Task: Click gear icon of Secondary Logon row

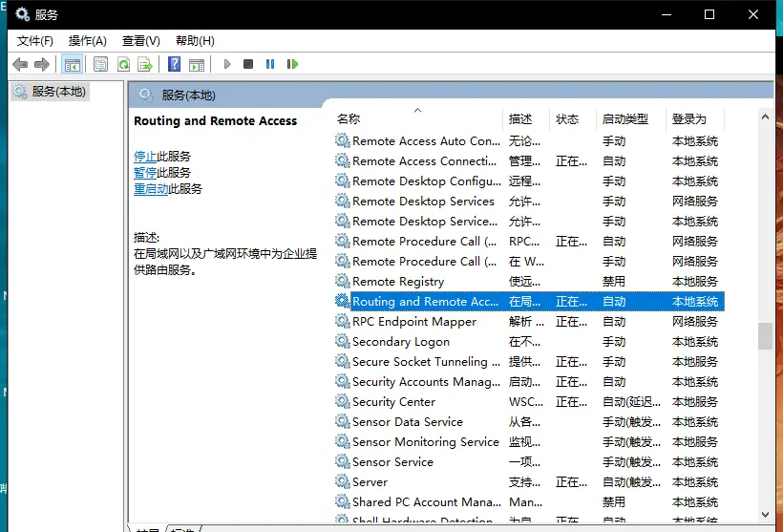Action: 342,341
